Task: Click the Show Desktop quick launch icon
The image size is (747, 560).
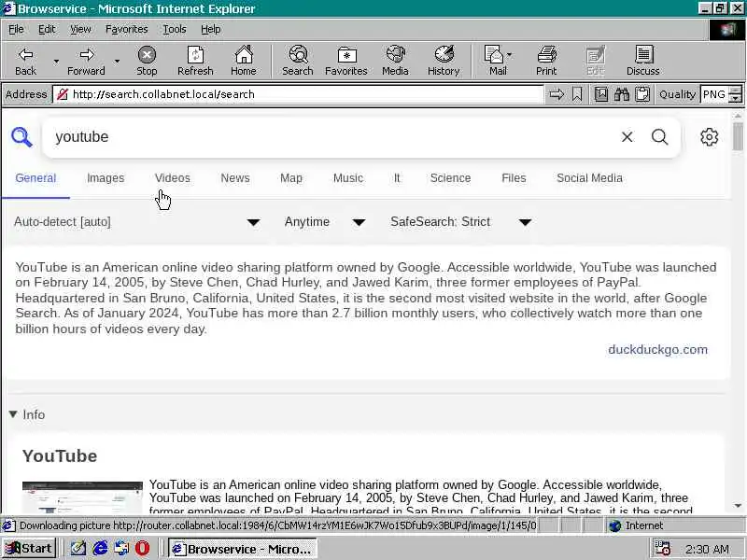Action: [x=78, y=549]
